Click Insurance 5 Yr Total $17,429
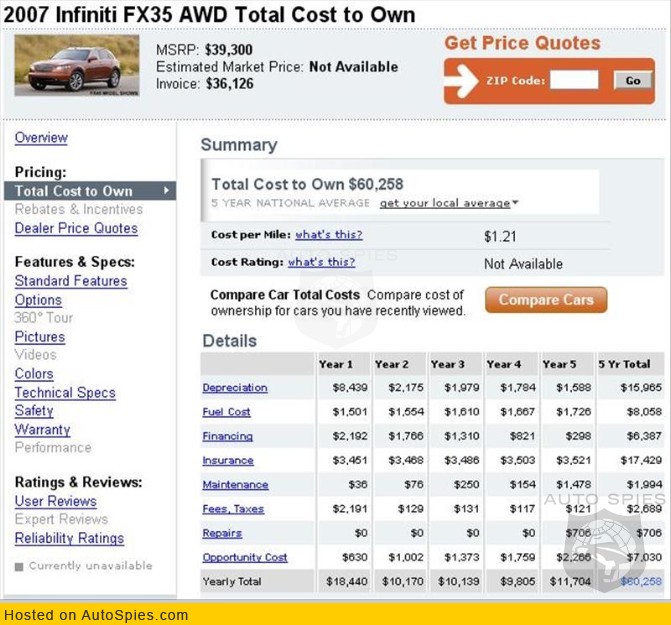Viewport: 671px width, 625px height. tap(641, 461)
